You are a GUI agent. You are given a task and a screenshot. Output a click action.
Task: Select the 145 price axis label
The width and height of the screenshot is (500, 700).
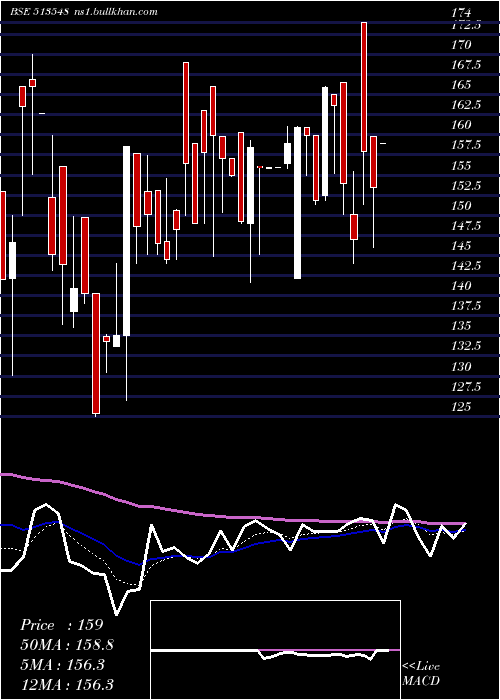point(461,246)
